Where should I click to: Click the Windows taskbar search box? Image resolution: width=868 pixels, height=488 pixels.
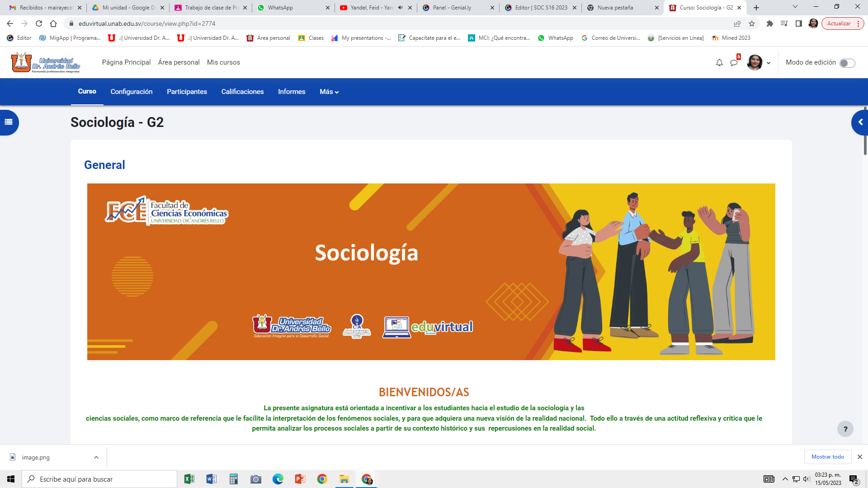[99, 479]
